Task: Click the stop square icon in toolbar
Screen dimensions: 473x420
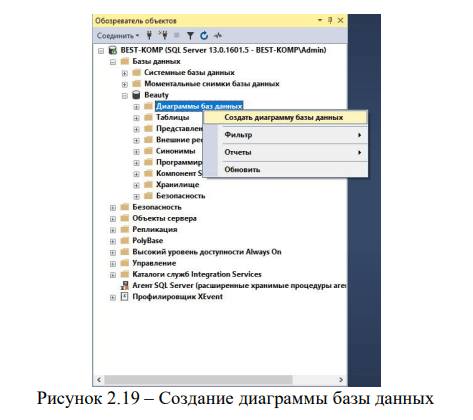Action: coord(177,35)
